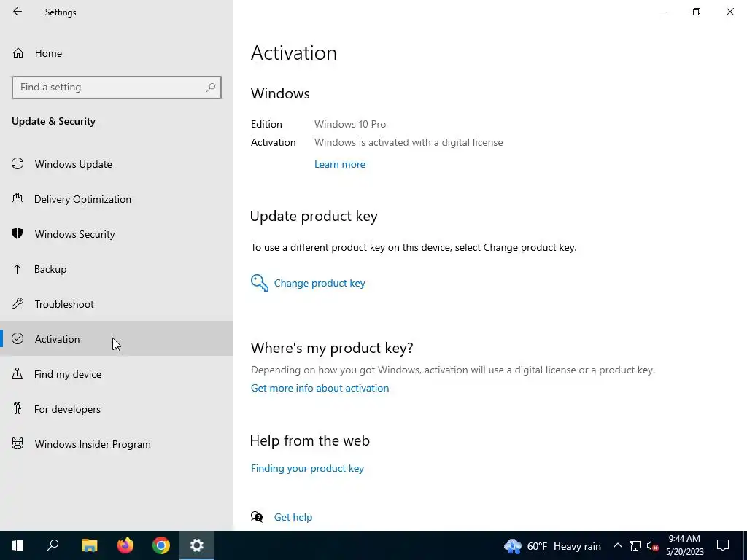Open Get more info about activation
The width and height of the screenshot is (747, 560).
pos(320,388)
